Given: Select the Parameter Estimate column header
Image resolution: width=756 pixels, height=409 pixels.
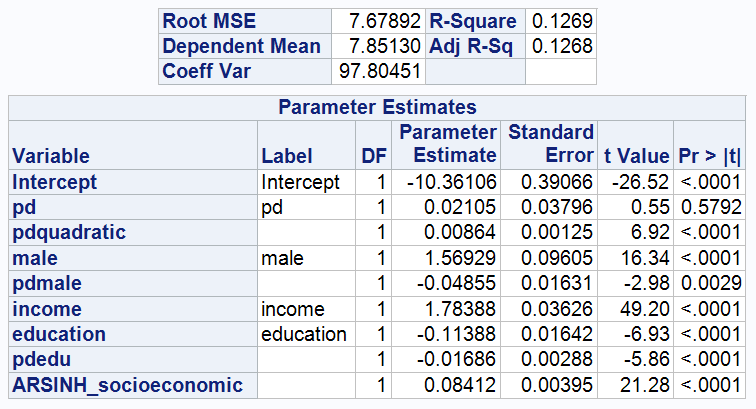Looking at the screenshot, I should pyautogui.click(x=447, y=144).
